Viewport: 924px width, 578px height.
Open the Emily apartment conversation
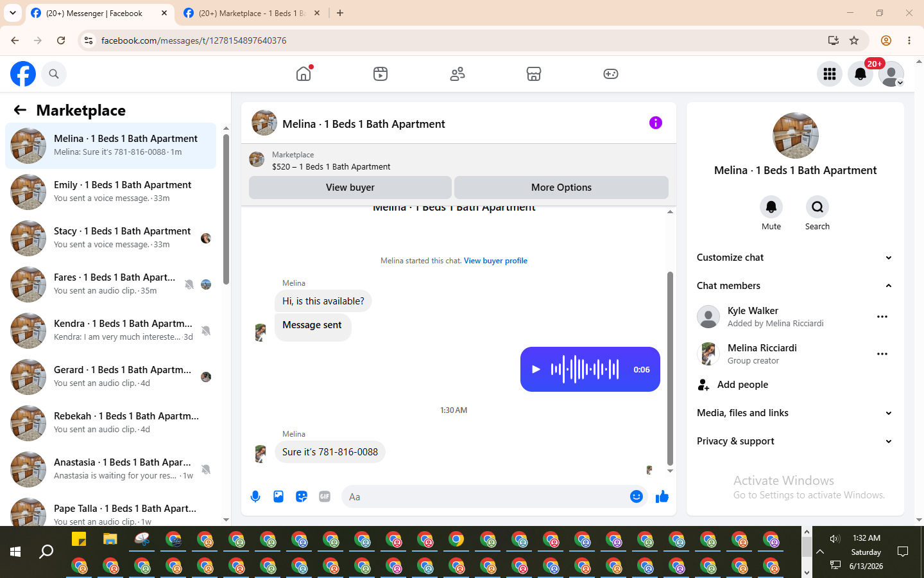110,192
